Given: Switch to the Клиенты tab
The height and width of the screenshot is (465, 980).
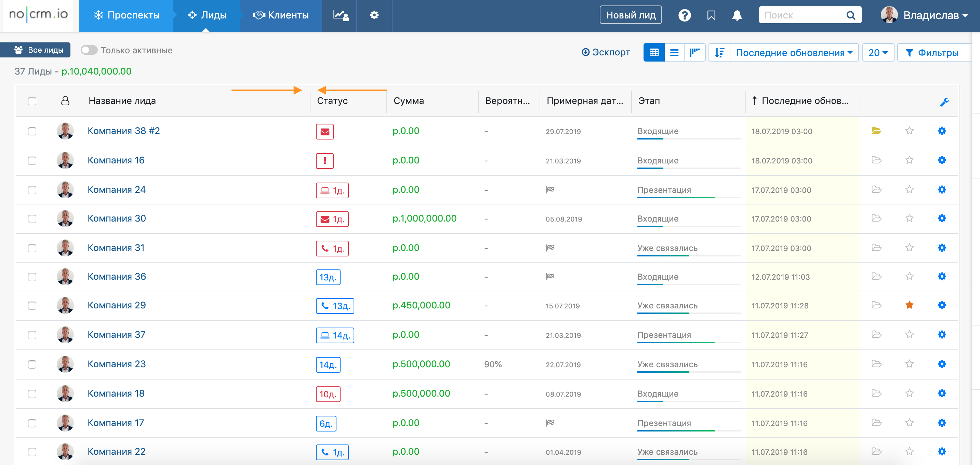Looking at the screenshot, I should (x=281, y=15).
